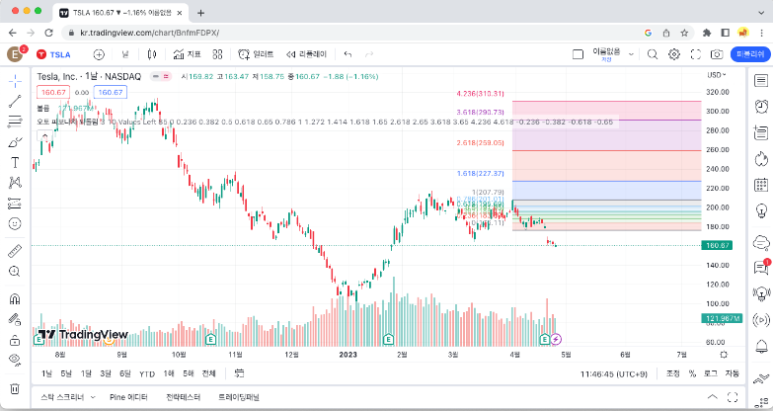The image size is (773, 411).
Task: Switch to the 전략테스터 tab
Action: point(183,397)
